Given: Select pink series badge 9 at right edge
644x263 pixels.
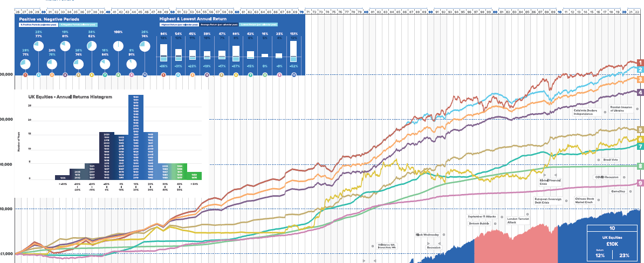Looking at the screenshot, I should (x=640, y=183).
